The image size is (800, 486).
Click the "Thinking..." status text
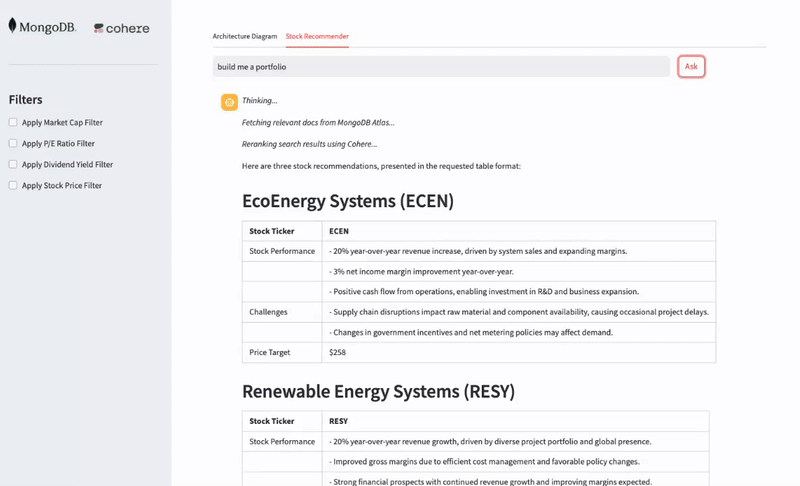point(260,101)
